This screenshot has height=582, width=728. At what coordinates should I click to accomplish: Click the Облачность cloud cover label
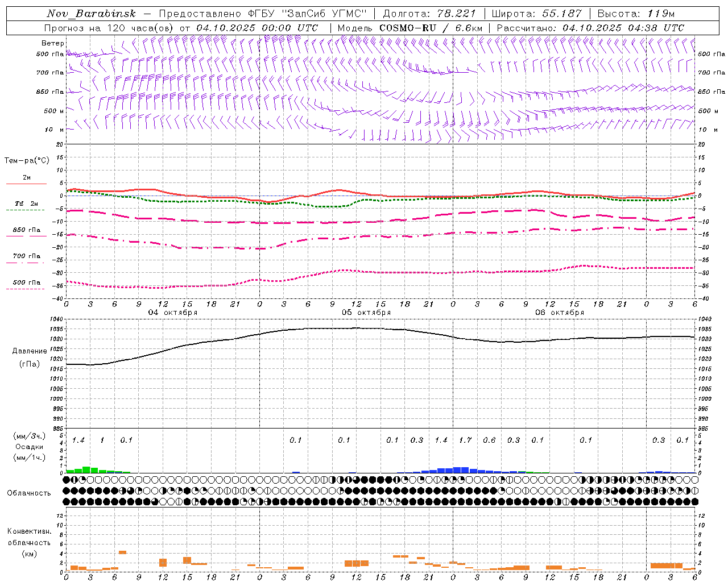click(x=29, y=493)
